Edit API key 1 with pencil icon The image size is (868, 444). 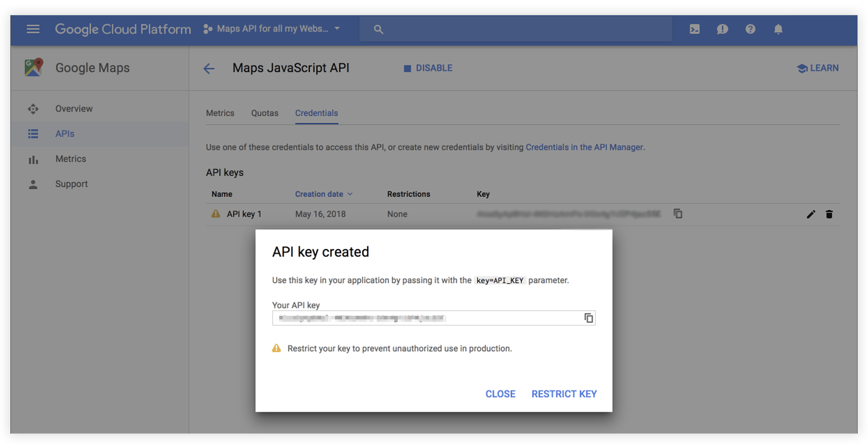click(811, 214)
